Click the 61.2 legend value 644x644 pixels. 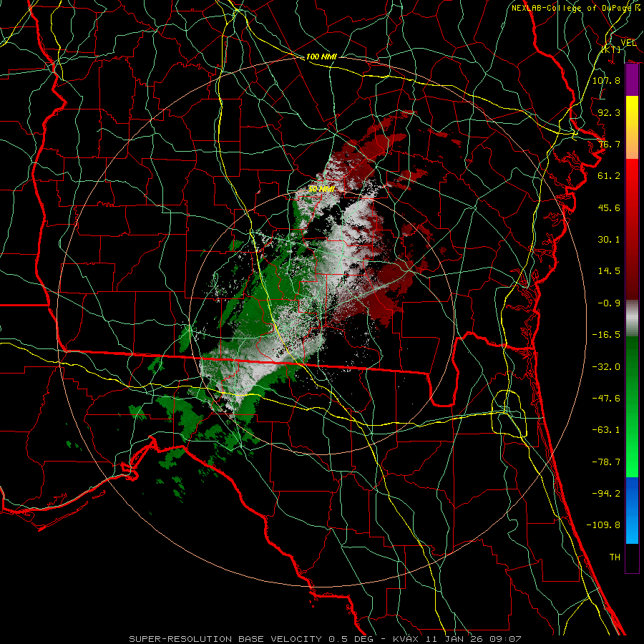[x=609, y=176]
